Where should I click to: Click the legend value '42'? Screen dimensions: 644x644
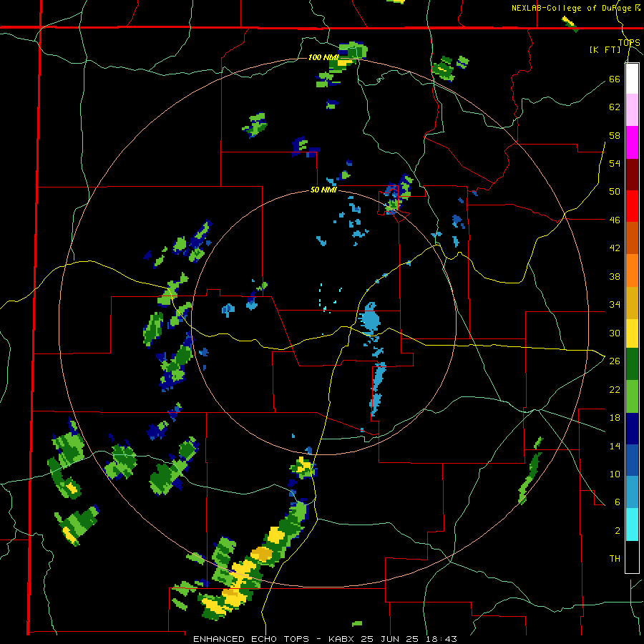(x=615, y=248)
